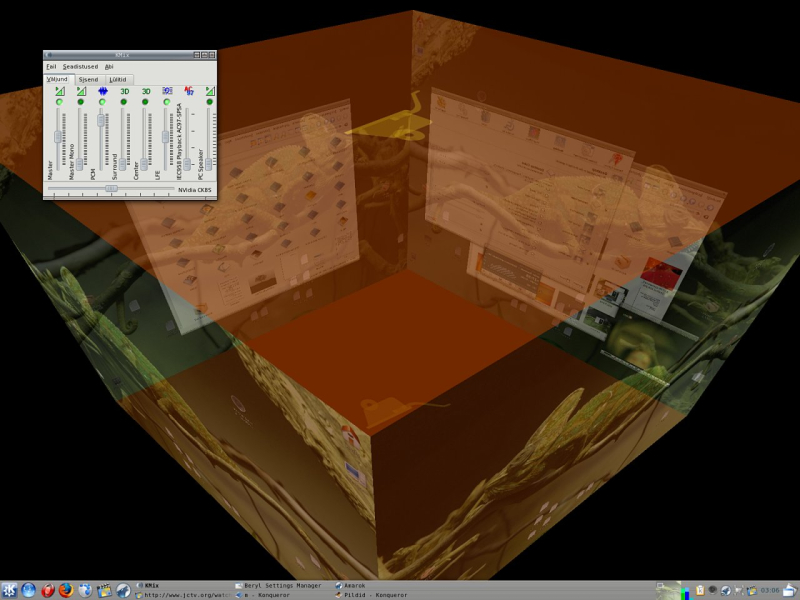Screen dimensions: 800x600
Task: Switch to the jctv.org URL taskbar entry
Action: click(x=183, y=595)
